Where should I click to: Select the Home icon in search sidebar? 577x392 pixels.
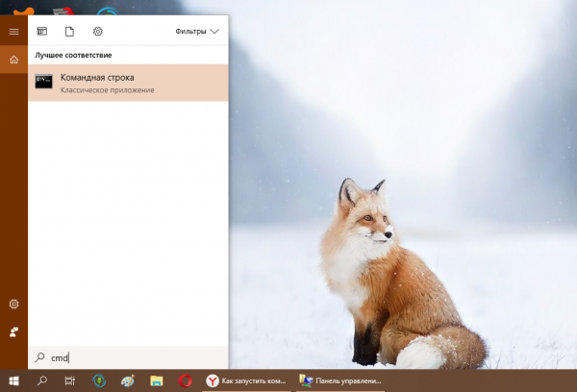[13, 60]
